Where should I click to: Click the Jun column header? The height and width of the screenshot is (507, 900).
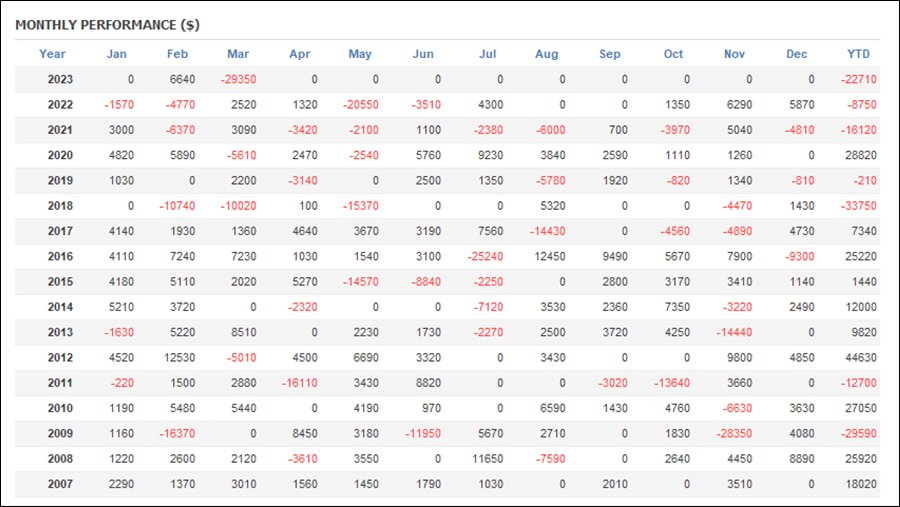(x=423, y=54)
